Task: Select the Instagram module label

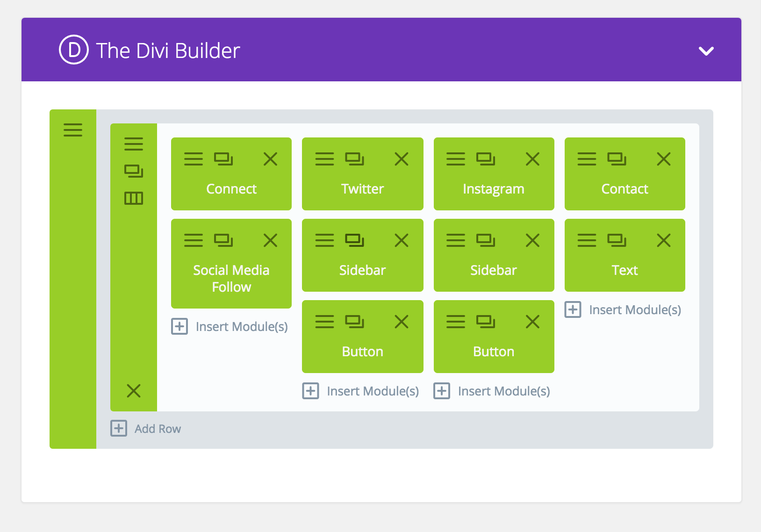Action: point(494,189)
